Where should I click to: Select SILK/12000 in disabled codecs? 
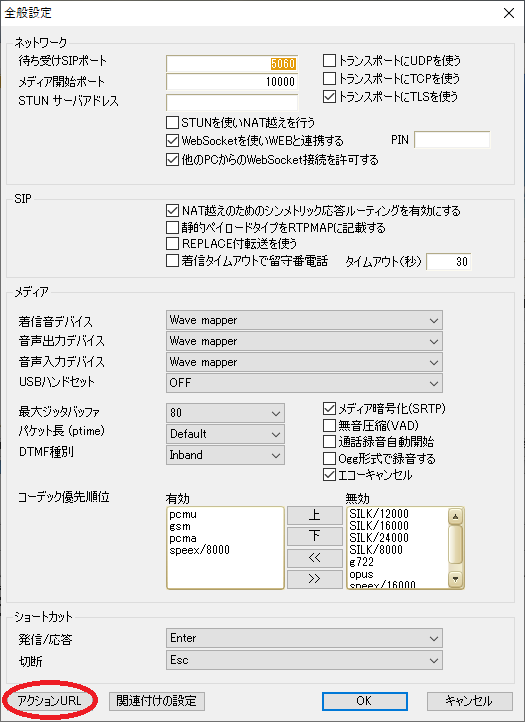coord(379,513)
